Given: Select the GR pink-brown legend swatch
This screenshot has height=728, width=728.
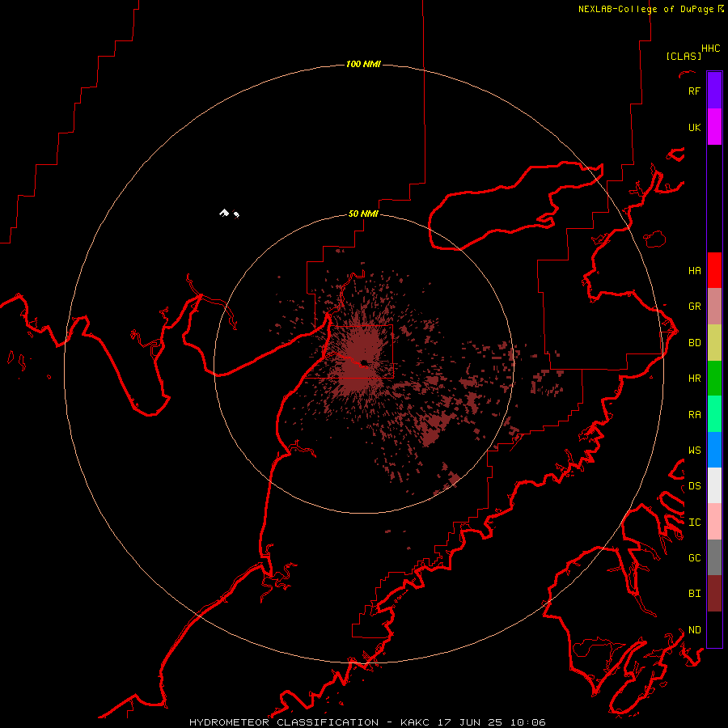Looking at the screenshot, I should (714, 307).
